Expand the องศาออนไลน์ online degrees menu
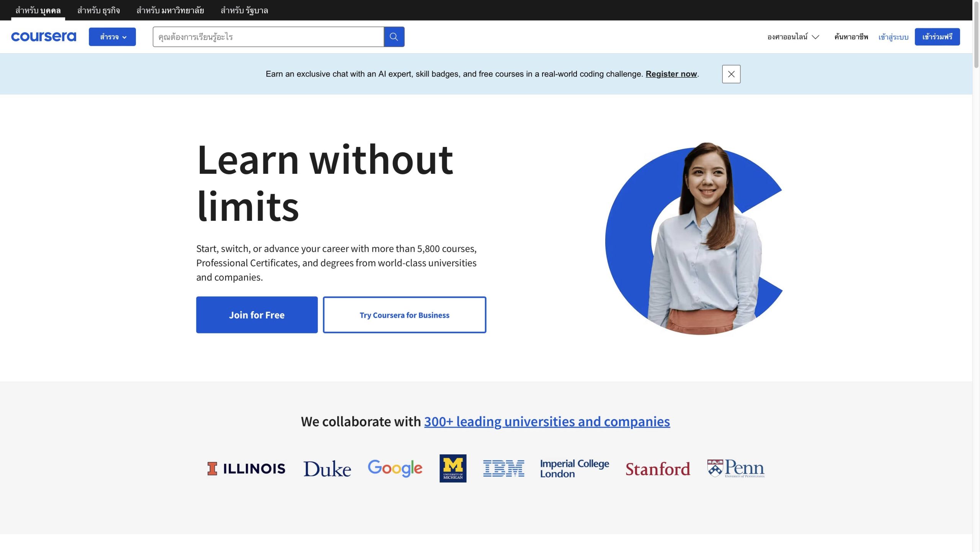The image size is (980, 552). (793, 37)
